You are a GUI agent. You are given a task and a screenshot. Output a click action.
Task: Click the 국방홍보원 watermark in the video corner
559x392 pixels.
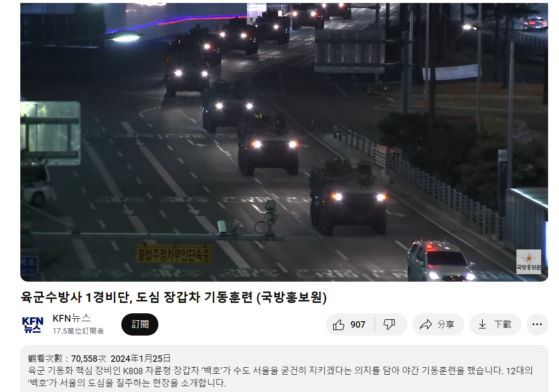528,262
